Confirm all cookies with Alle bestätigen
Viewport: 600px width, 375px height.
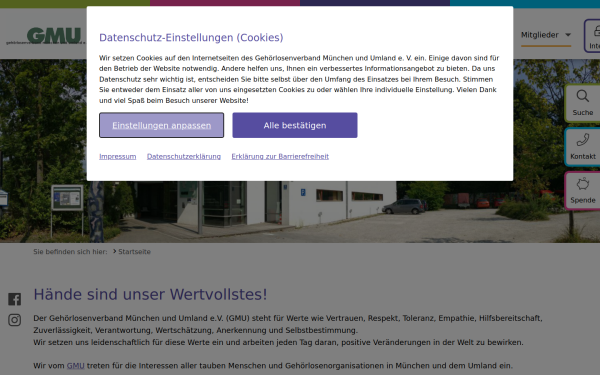click(x=295, y=125)
